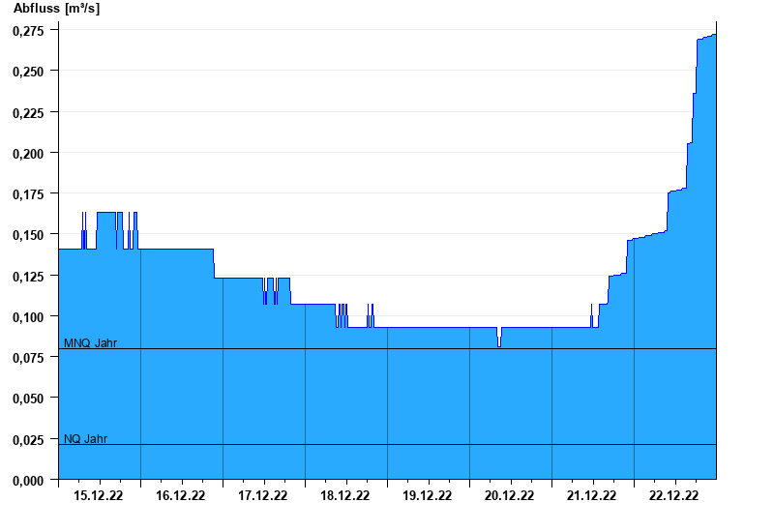Click the narrow dip in the curve on 20.12.22
The image size is (774, 532).
[499, 339]
